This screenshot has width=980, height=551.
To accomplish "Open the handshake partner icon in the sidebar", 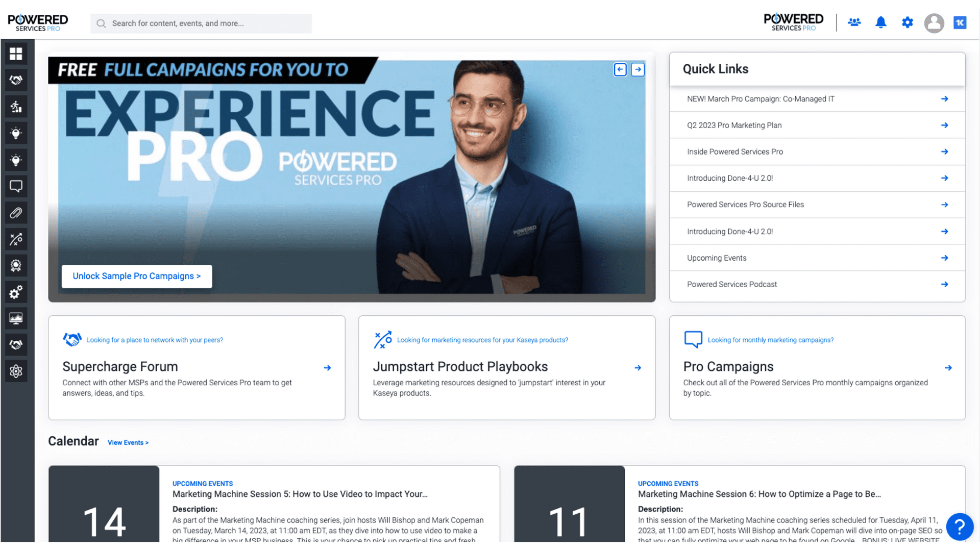I will point(16,80).
